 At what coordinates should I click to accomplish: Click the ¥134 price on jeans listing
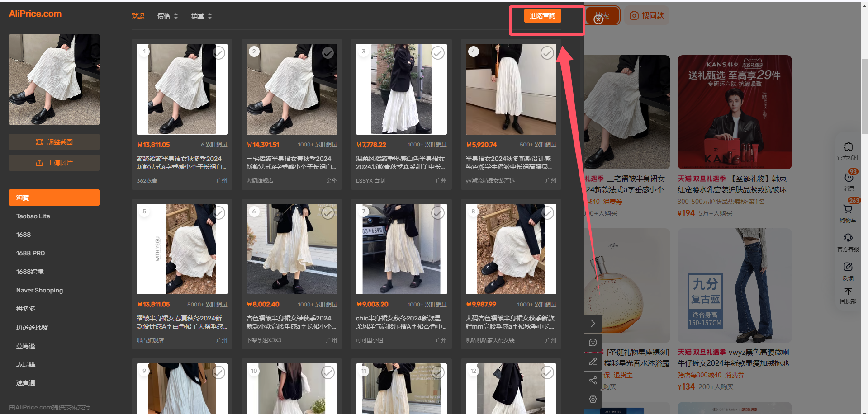pos(686,387)
